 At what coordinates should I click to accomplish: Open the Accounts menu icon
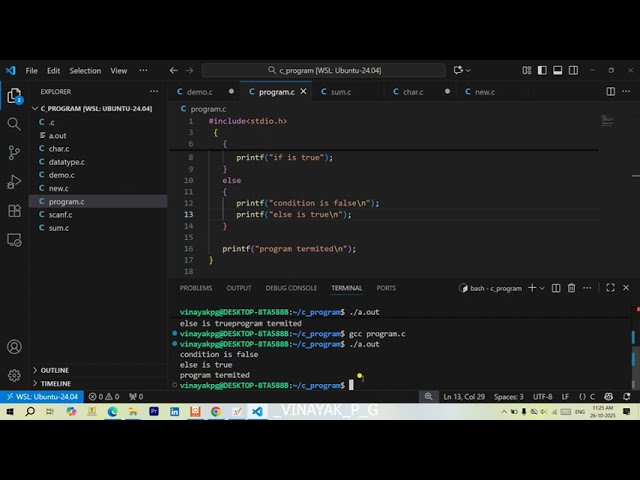coord(14,347)
